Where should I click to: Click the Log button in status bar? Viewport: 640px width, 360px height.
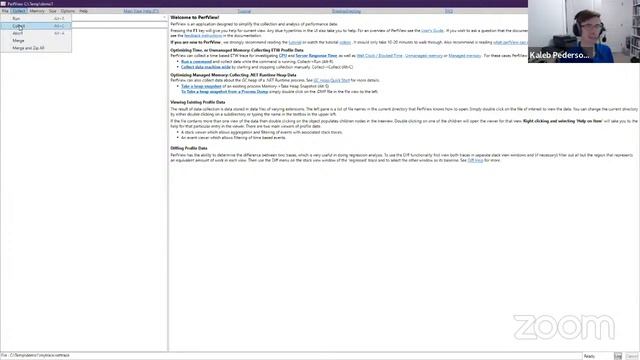point(618,356)
